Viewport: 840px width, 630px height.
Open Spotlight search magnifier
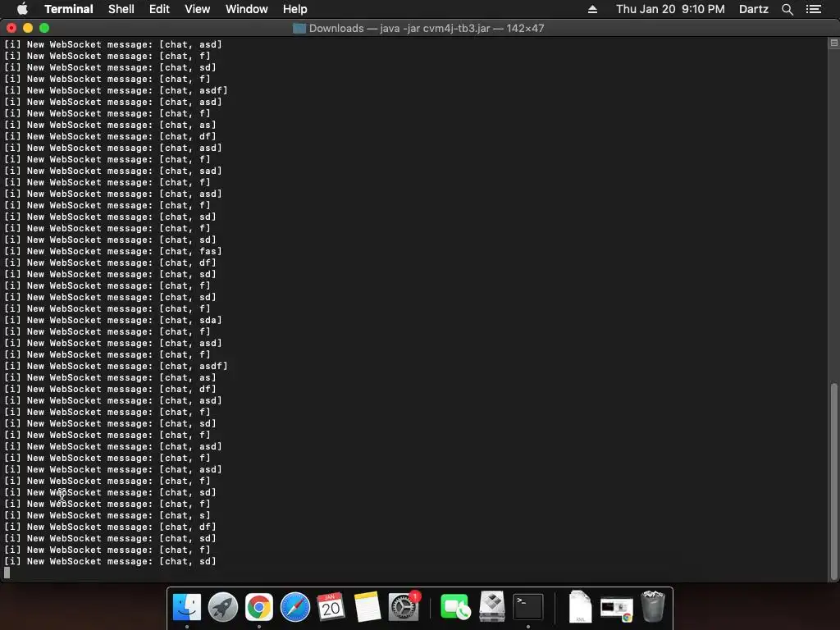787,9
